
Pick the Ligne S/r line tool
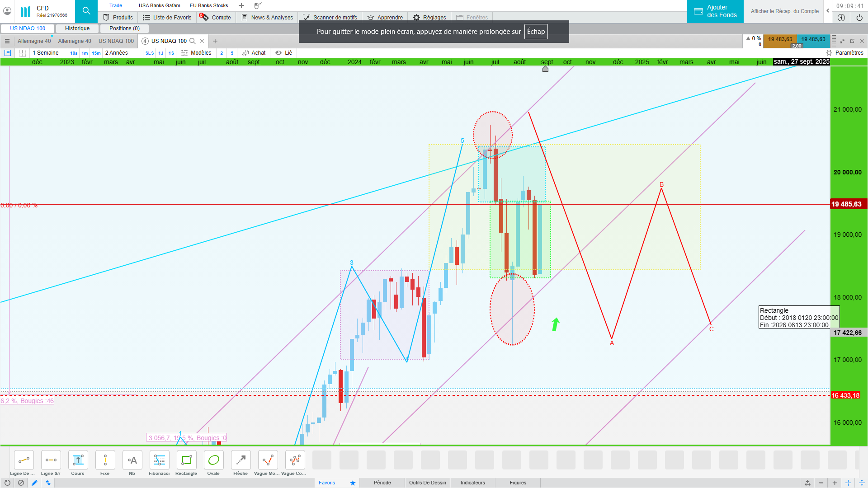51,460
